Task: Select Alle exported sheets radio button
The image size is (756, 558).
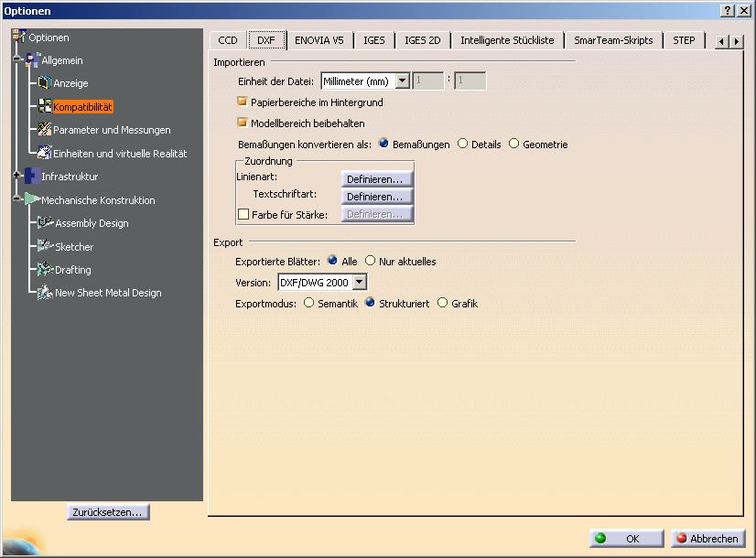Action: 332,261
